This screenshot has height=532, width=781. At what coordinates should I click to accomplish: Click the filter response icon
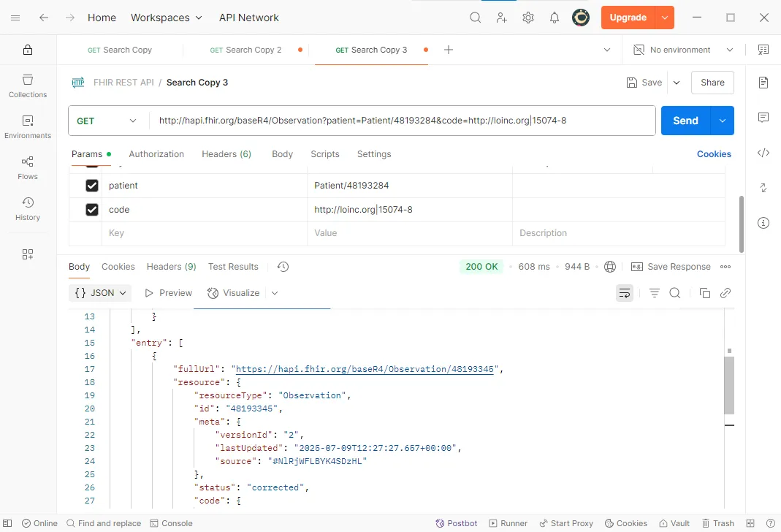(655, 293)
